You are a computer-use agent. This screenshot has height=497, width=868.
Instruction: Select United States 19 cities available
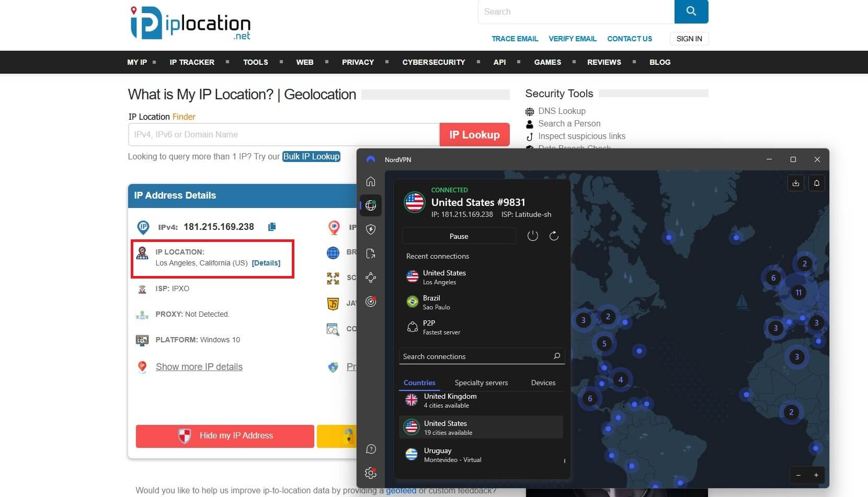click(x=481, y=427)
